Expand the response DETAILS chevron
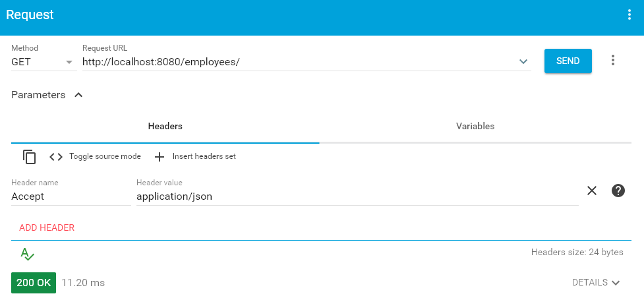This screenshot has width=644, height=300. click(615, 283)
